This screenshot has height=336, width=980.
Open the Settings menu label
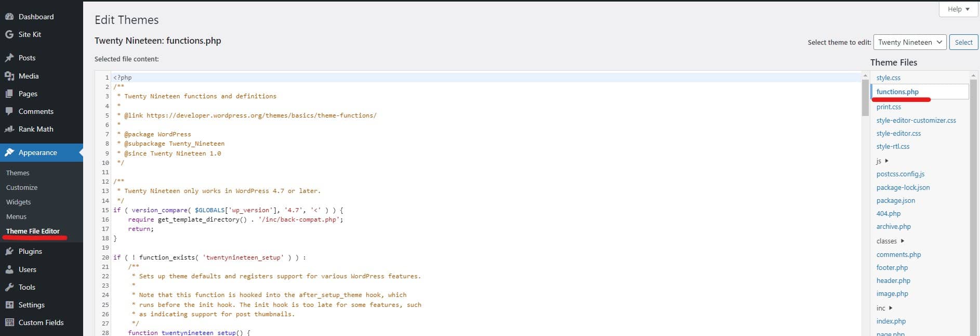[x=32, y=305]
